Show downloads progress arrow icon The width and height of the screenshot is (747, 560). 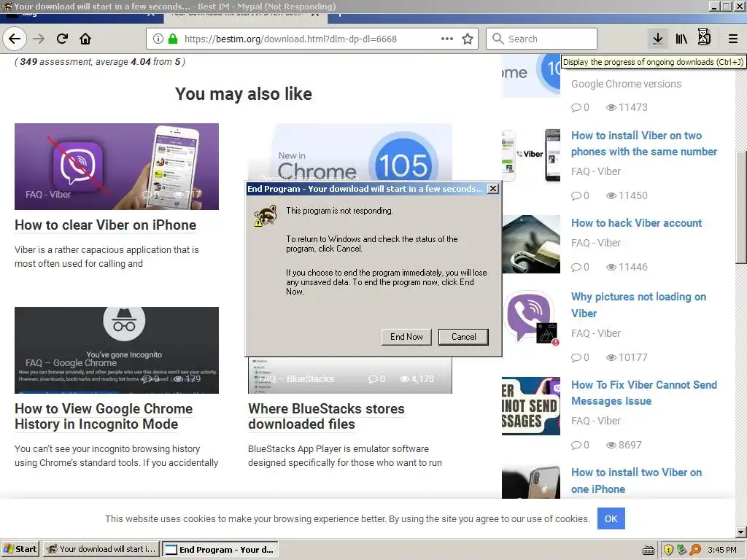(x=657, y=39)
